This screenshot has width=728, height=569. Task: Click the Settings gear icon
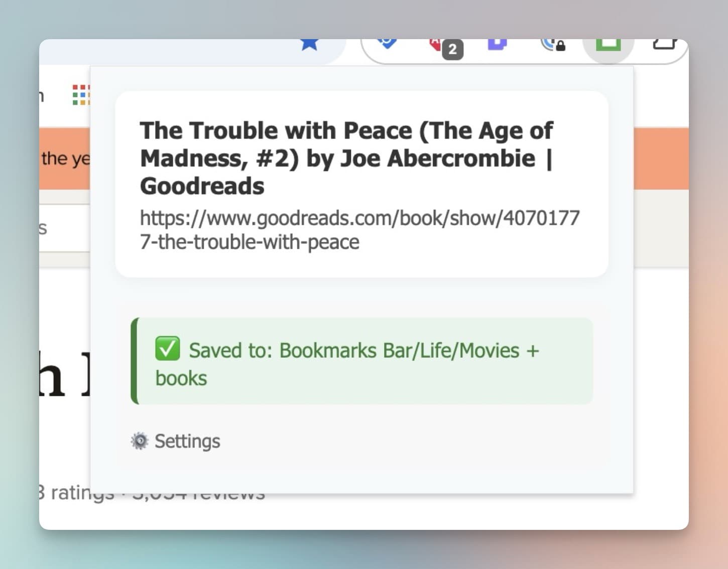(140, 441)
